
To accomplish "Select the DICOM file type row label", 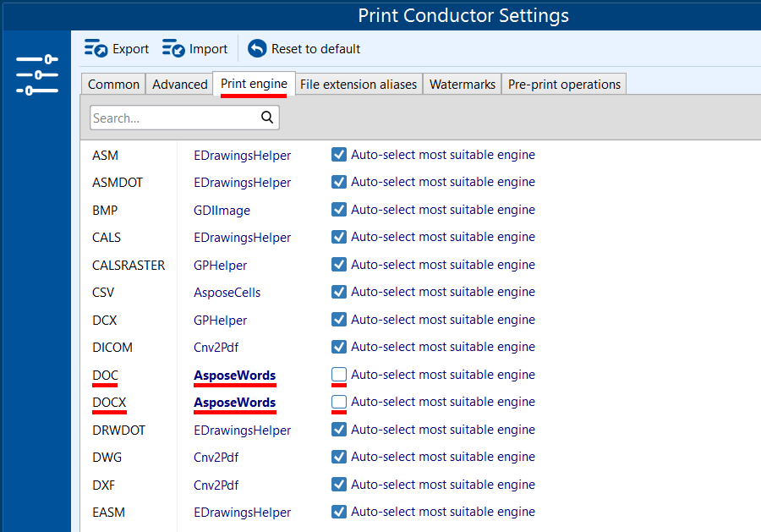I will tap(112, 348).
